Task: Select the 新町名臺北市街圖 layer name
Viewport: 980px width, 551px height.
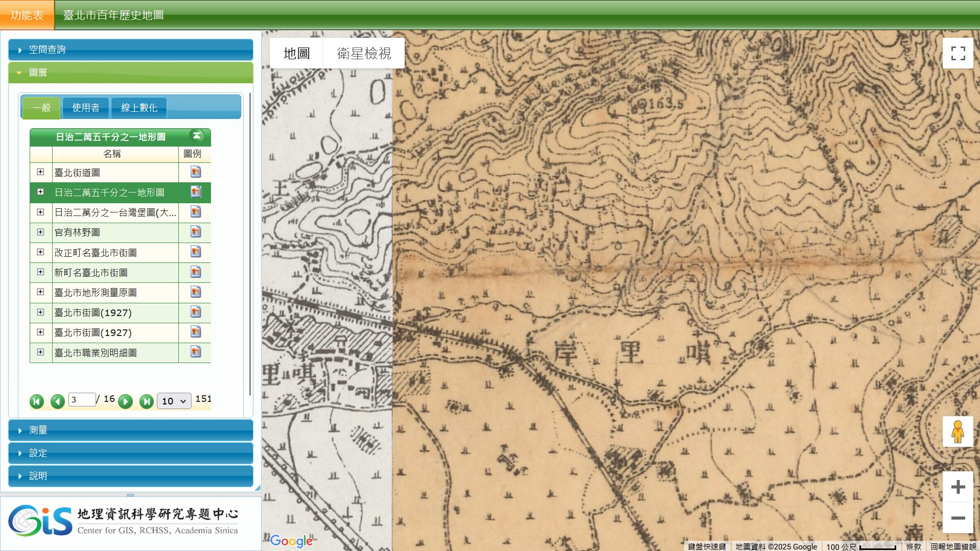Action: (x=91, y=273)
